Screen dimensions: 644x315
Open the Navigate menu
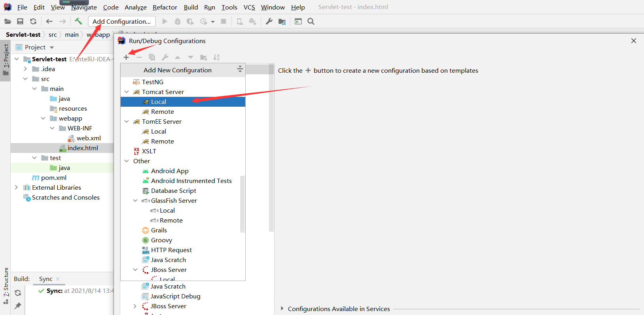click(84, 7)
